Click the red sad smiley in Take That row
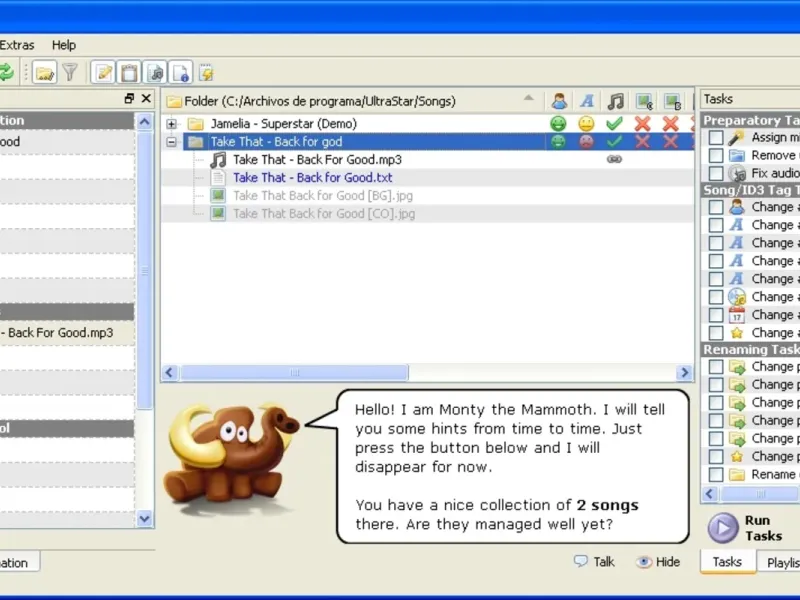 coord(587,142)
